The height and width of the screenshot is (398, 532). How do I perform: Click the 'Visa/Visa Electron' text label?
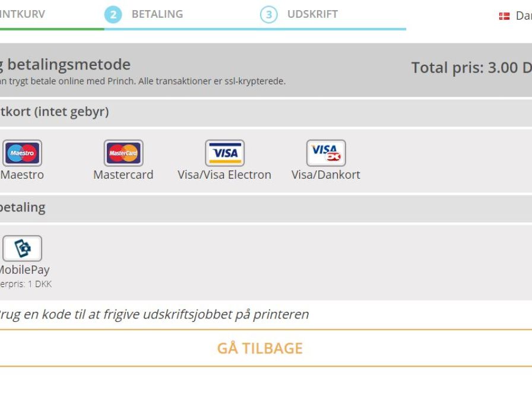[x=224, y=175]
